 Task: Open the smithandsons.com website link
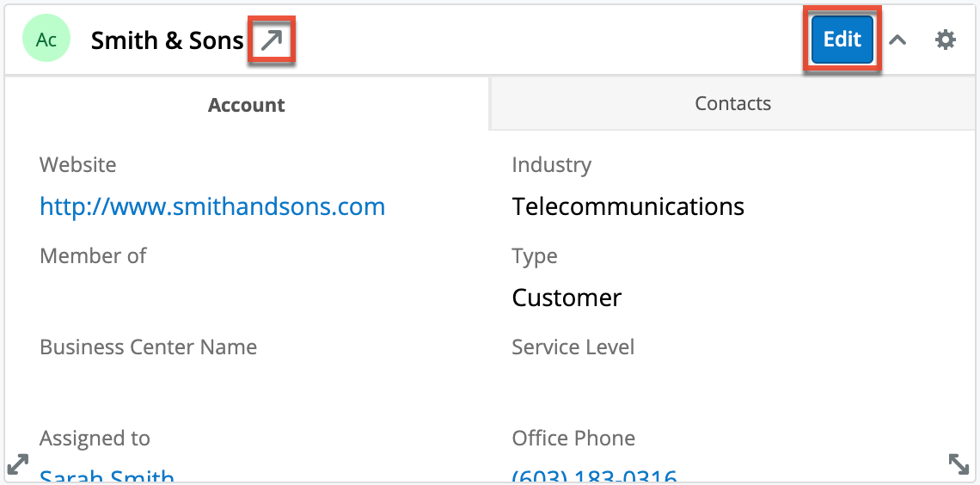[x=212, y=206]
